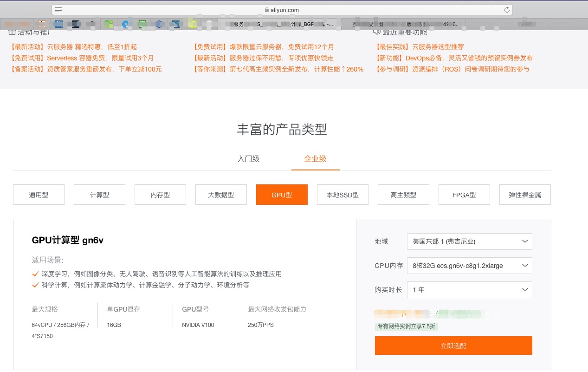
Task: Click the NVIDIA V100 GPU model value
Action: [x=198, y=325]
